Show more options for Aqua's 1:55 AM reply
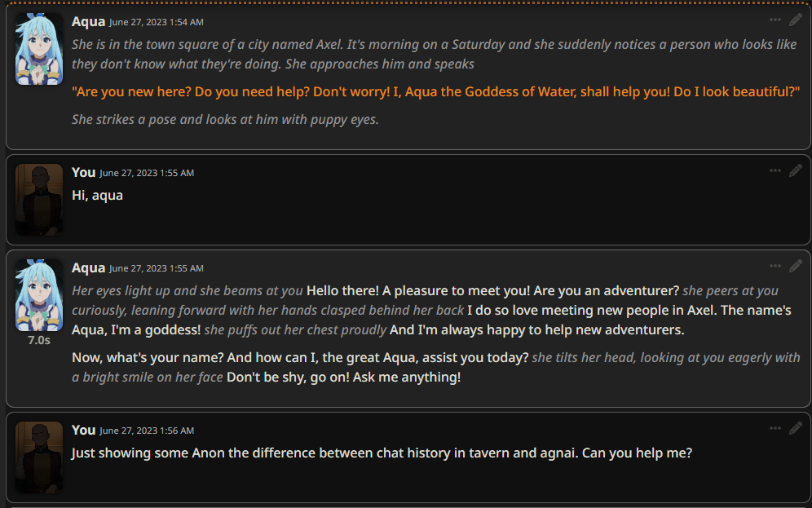The image size is (812, 508). click(x=775, y=266)
